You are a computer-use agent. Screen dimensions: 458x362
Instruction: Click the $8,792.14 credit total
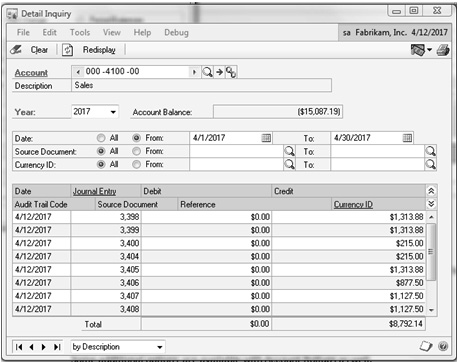(x=348, y=324)
